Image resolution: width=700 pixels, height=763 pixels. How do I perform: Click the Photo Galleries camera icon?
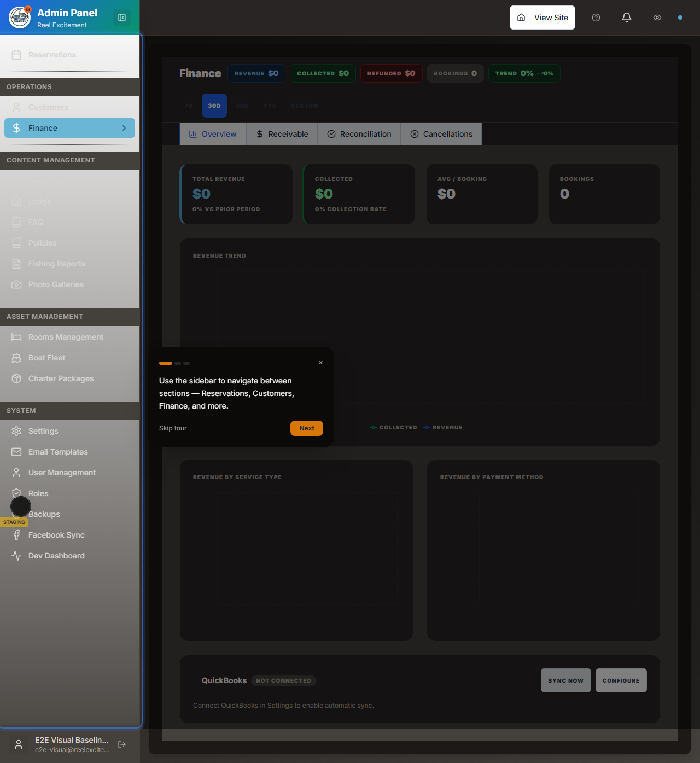(16, 284)
